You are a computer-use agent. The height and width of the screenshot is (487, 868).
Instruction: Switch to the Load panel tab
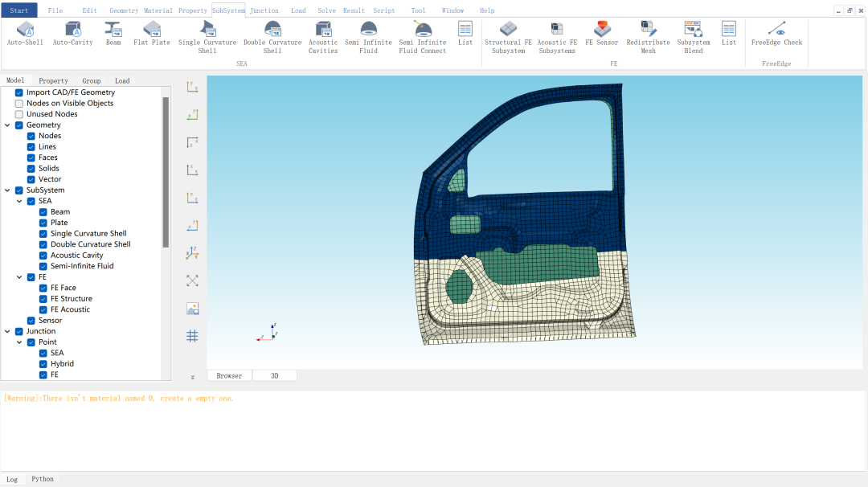[122, 81]
